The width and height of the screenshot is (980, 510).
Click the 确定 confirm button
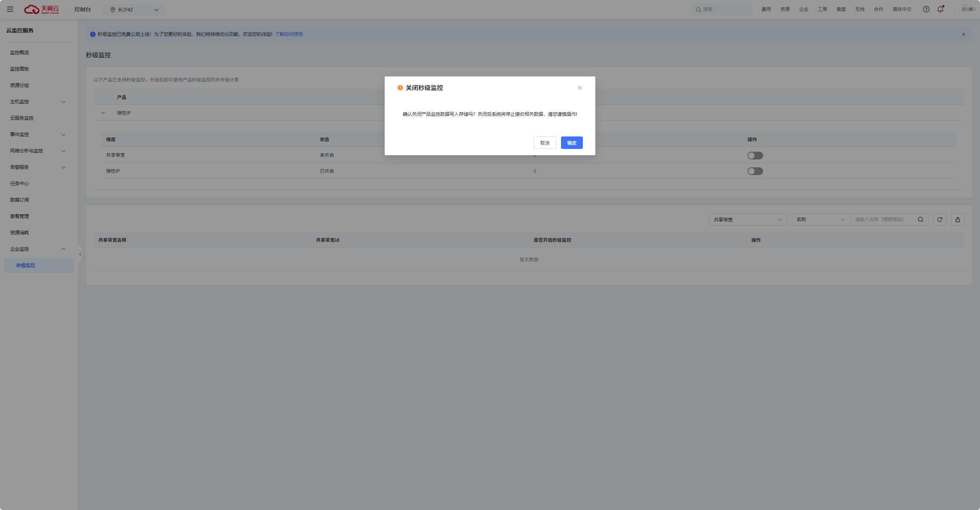click(x=572, y=143)
